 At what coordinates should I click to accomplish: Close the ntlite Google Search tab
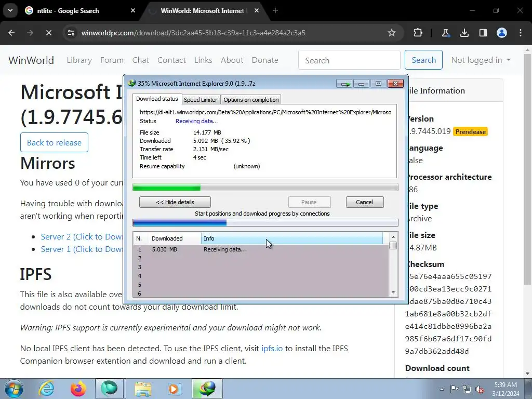coord(133,10)
